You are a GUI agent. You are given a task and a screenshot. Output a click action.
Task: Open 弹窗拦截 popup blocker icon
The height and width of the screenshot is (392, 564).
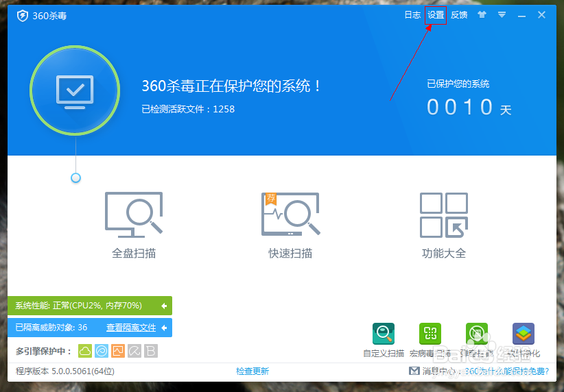[x=477, y=334]
